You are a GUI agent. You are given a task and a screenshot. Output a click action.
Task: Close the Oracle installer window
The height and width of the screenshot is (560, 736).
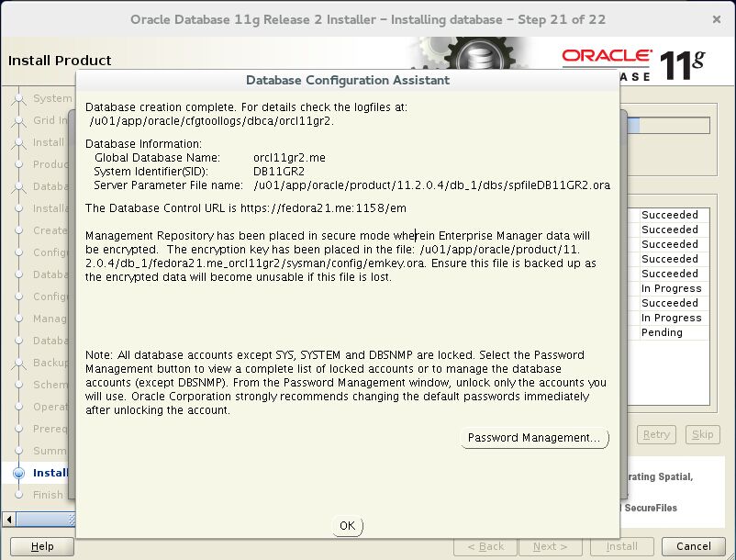[717, 19]
